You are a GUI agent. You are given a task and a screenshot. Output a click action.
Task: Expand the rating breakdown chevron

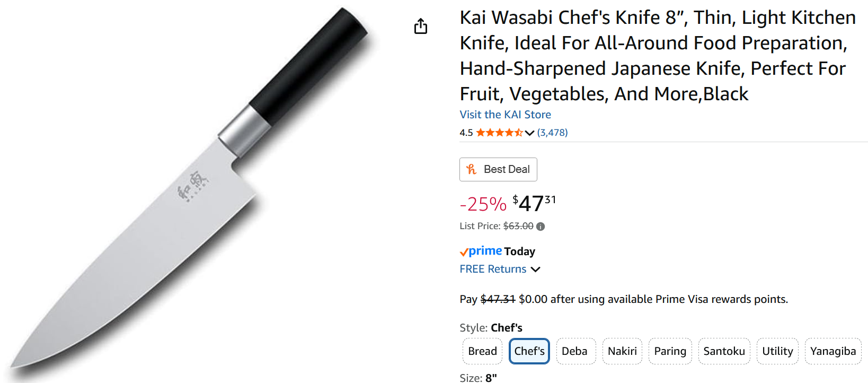[x=529, y=133]
